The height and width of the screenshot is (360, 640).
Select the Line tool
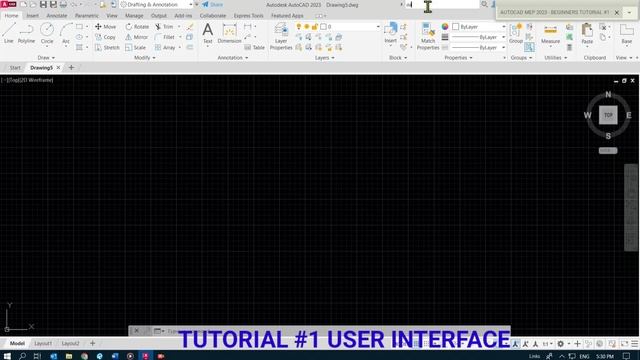click(9, 33)
